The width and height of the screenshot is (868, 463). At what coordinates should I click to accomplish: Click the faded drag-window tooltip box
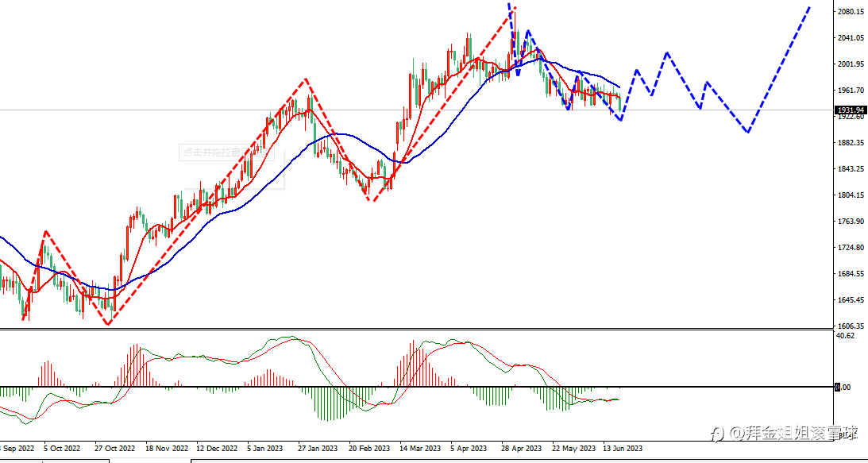click(231, 152)
